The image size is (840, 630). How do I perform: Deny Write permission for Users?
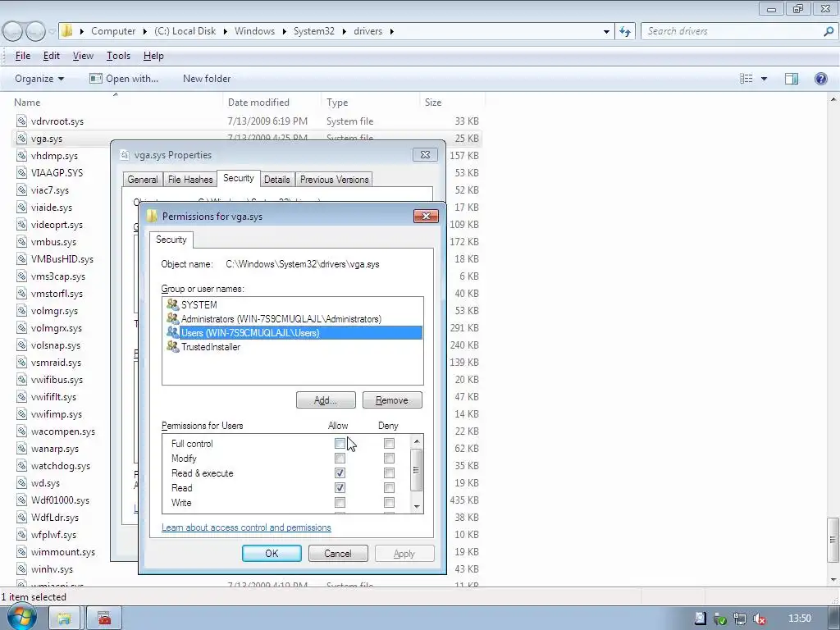click(x=389, y=503)
